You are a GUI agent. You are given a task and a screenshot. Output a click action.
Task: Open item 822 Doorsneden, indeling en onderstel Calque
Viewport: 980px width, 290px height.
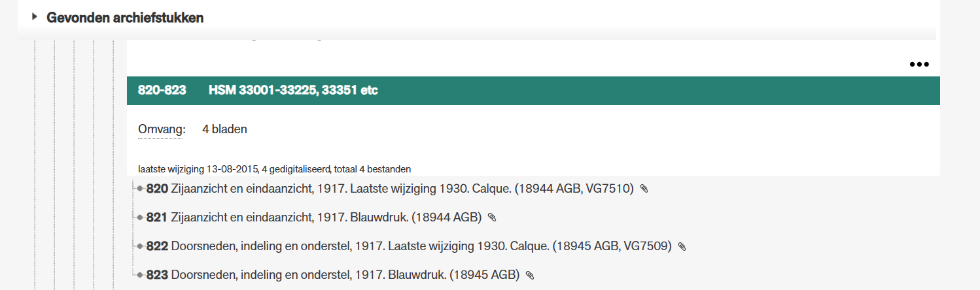coord(409,246)
